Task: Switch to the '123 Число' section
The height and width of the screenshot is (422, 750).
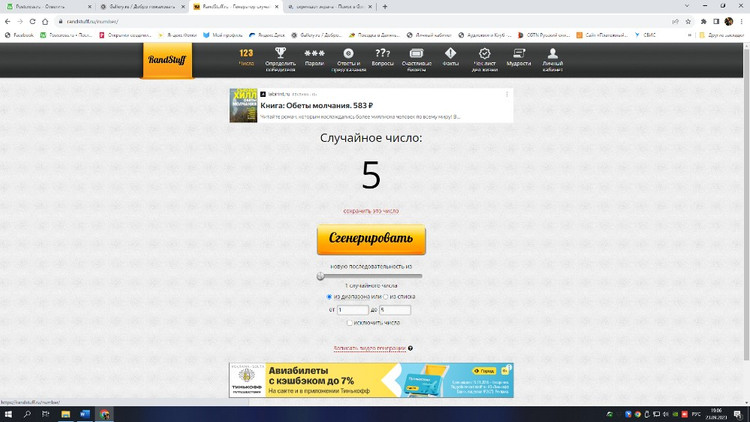Action: pyautogui.click(x=246, y=58)
